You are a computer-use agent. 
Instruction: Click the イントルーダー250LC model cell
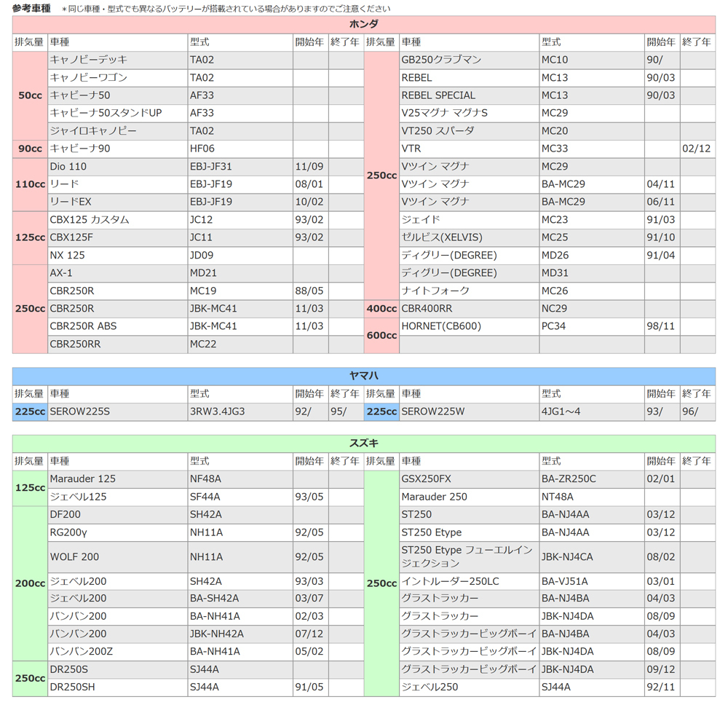tap(469, 581)
